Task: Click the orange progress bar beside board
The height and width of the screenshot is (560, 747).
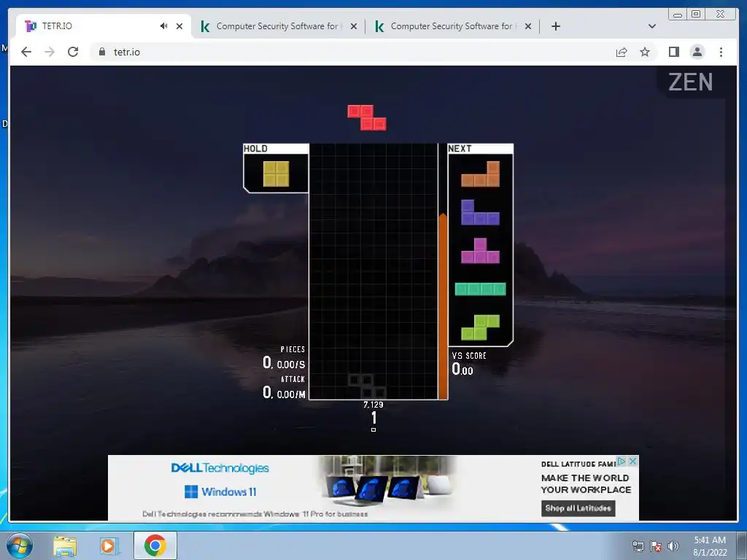Action: point(443,306)
